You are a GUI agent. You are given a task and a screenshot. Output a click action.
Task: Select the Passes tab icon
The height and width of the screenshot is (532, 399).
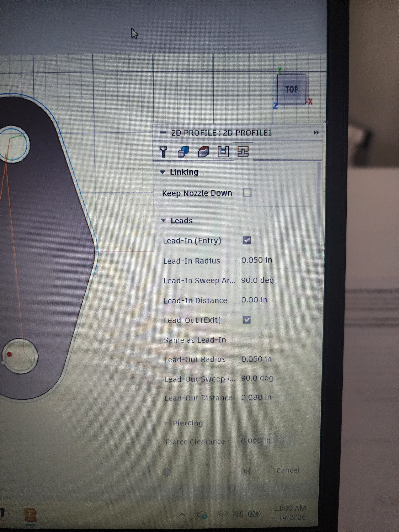pos(223,151)
